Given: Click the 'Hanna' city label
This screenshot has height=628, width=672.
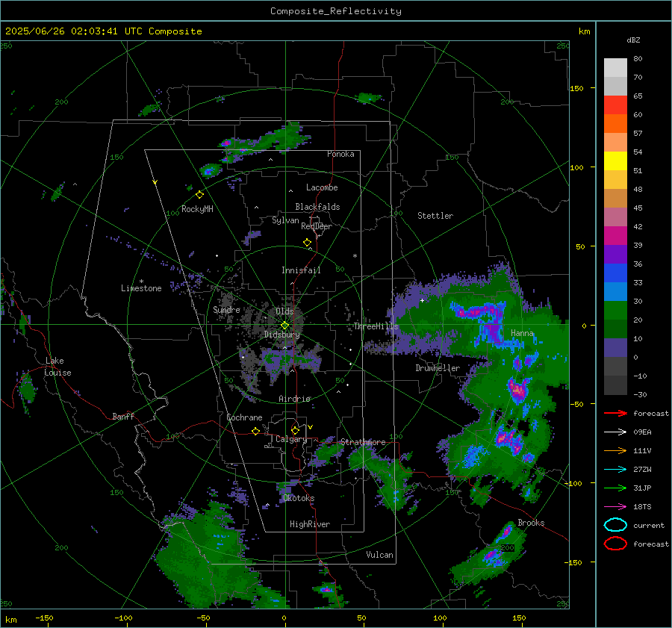Looking at the screenshot, I should (522, 333).
